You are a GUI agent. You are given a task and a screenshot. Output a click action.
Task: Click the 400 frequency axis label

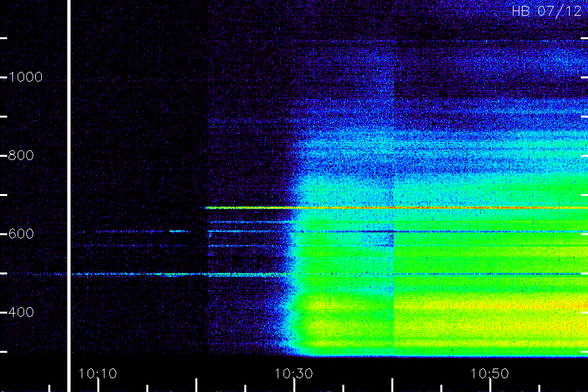click(x=21, y=312)
